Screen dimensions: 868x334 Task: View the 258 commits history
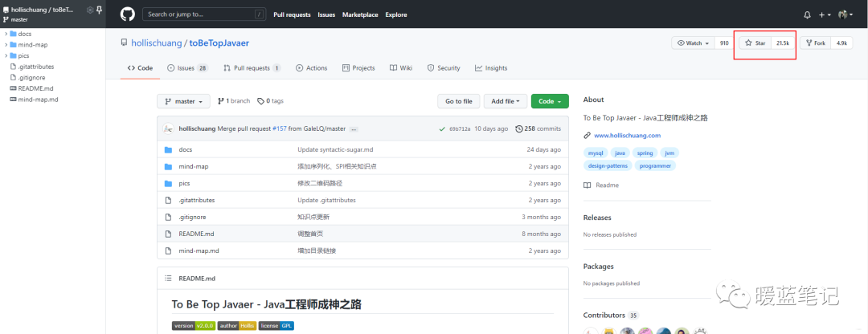point(538,128)
